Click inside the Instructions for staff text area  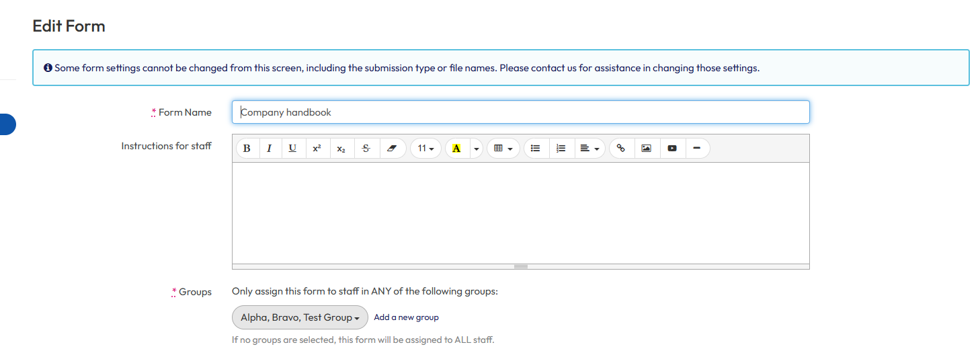point(521,212)
